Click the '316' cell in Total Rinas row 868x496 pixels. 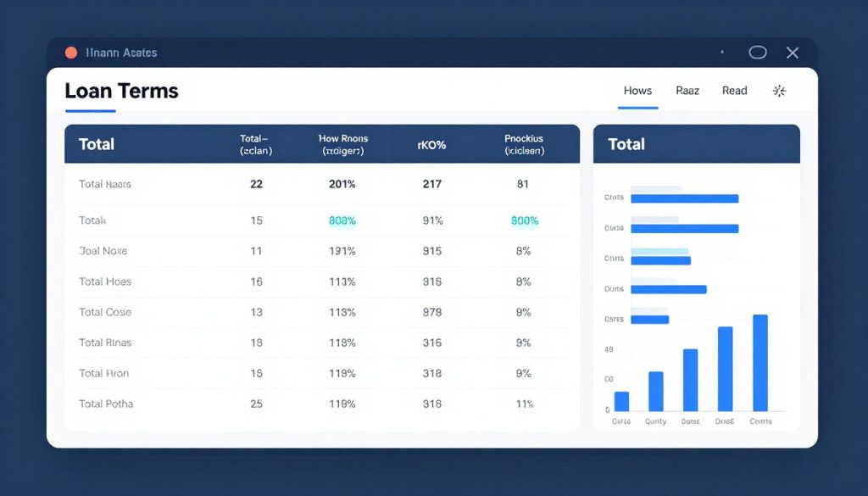click(x=431, y=343)
